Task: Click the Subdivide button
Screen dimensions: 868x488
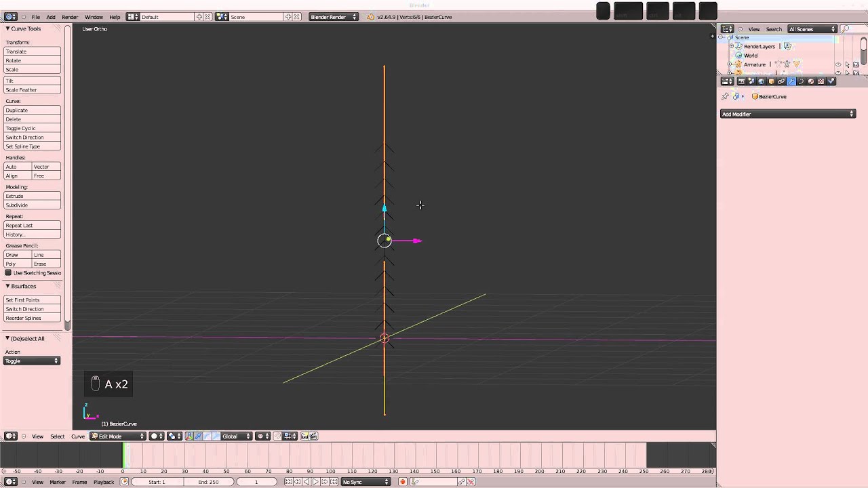Action: 32,205
